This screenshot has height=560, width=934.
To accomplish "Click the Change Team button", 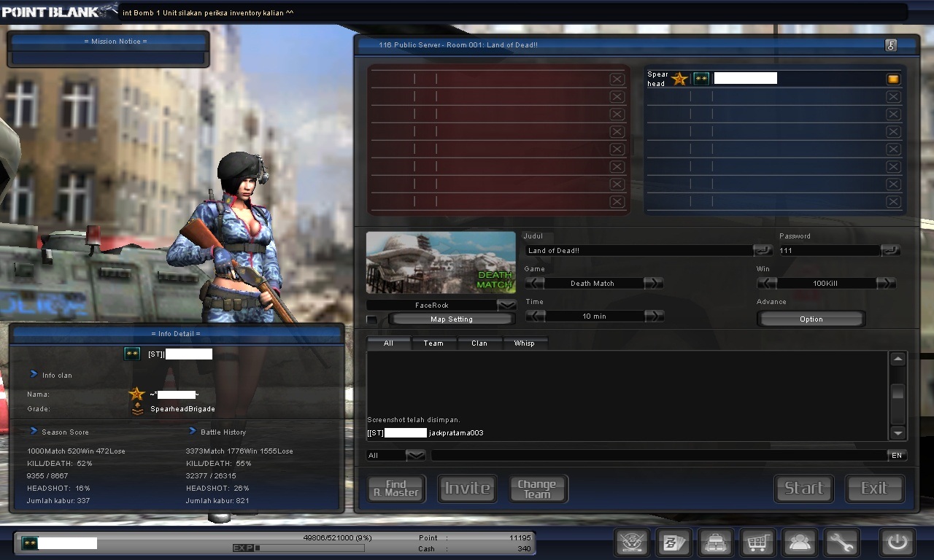I will coord(538,489).
